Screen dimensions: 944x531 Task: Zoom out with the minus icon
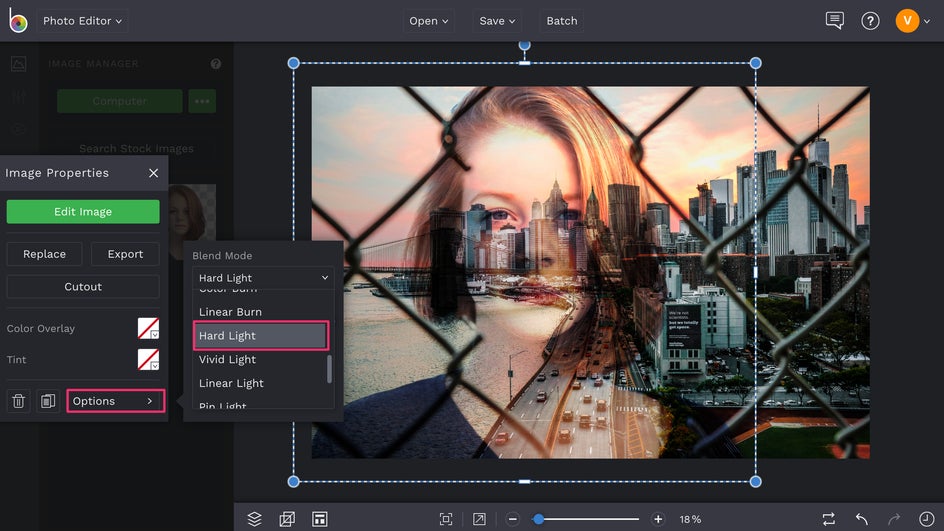click(513, 519)
